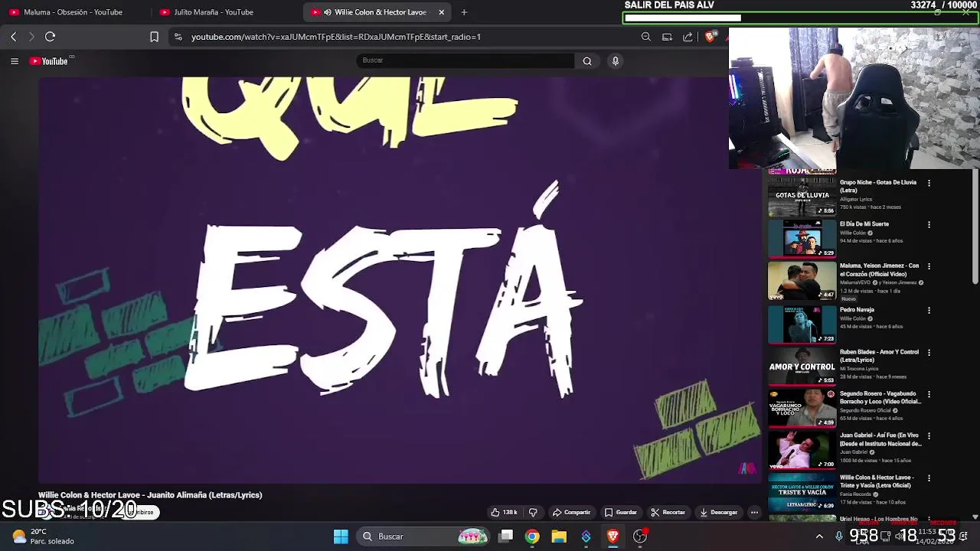Close the Willie Colon & Hector Lavoe tab
Image resolution: width=980 pixels, height=551 pixels.
(x=441, y=12)
